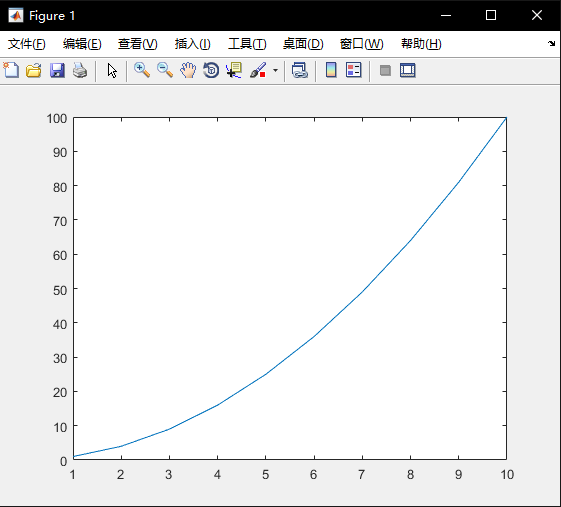
Task: Expand the brush color dropdown arrow
Action: pyautogui.click(x=275, y=70)
